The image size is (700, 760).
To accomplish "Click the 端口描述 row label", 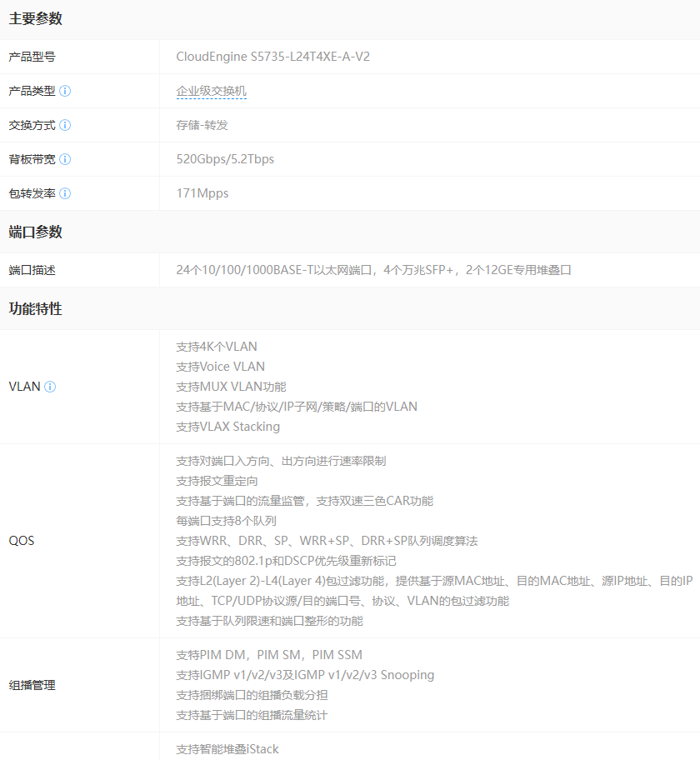I will pos(32,270).
